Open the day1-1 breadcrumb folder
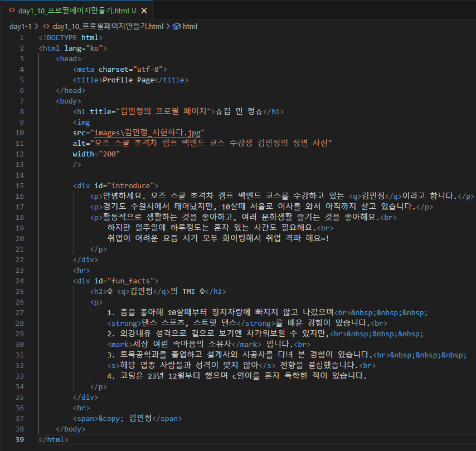The width and height of the screenshot is (476, 451). [20, 26]
